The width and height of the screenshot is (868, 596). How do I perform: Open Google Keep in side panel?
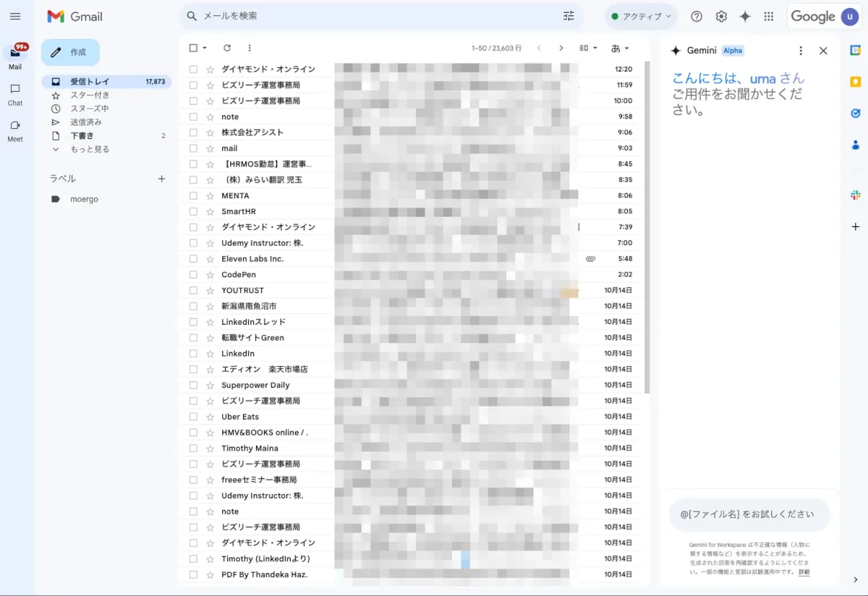click(855, 82)
